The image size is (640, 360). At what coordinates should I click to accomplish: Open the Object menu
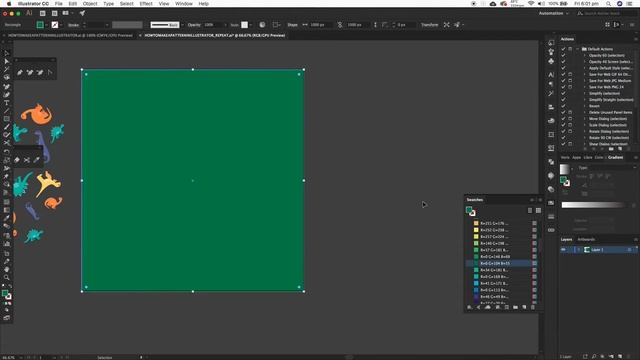pyautogui.click(x=90, y=4)
